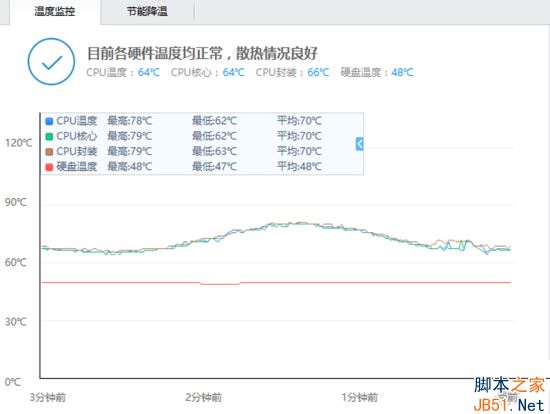This screenshot has width=550, height=414.
Task: Switch to the 温度监控 tab
Action: pyautogui.click(x=55, y=12)
